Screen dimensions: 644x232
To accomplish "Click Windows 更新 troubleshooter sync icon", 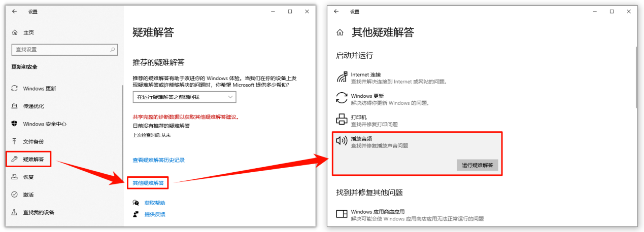I will click(x=342, y=98).
